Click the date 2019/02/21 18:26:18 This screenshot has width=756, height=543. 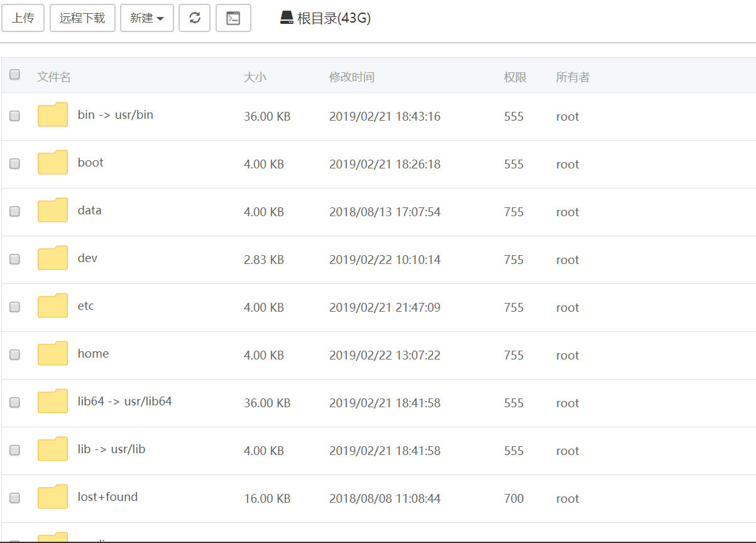point(385,164)
